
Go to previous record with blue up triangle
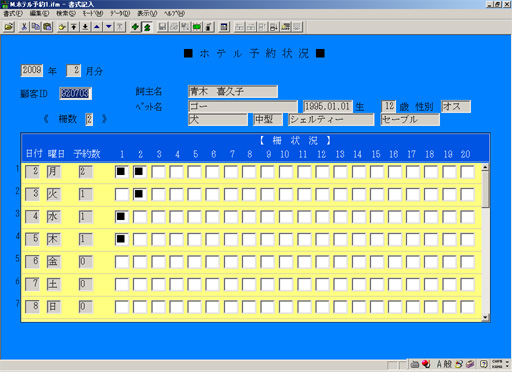tap(97, 27)
